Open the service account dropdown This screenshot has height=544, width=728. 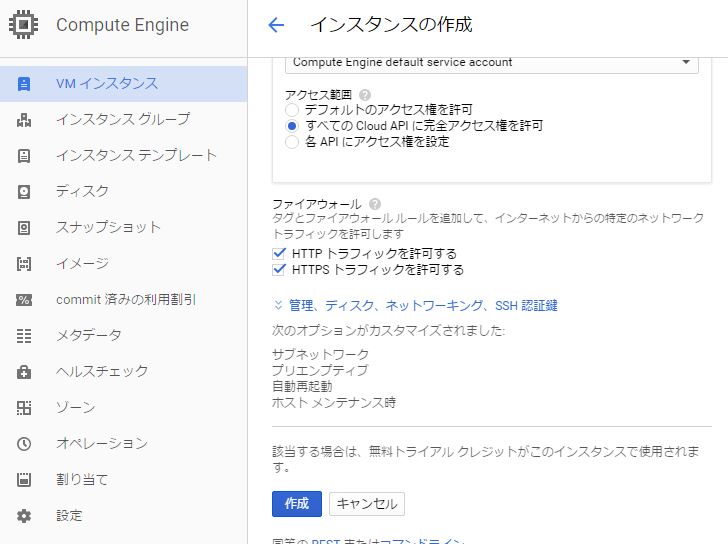point(492,63)
